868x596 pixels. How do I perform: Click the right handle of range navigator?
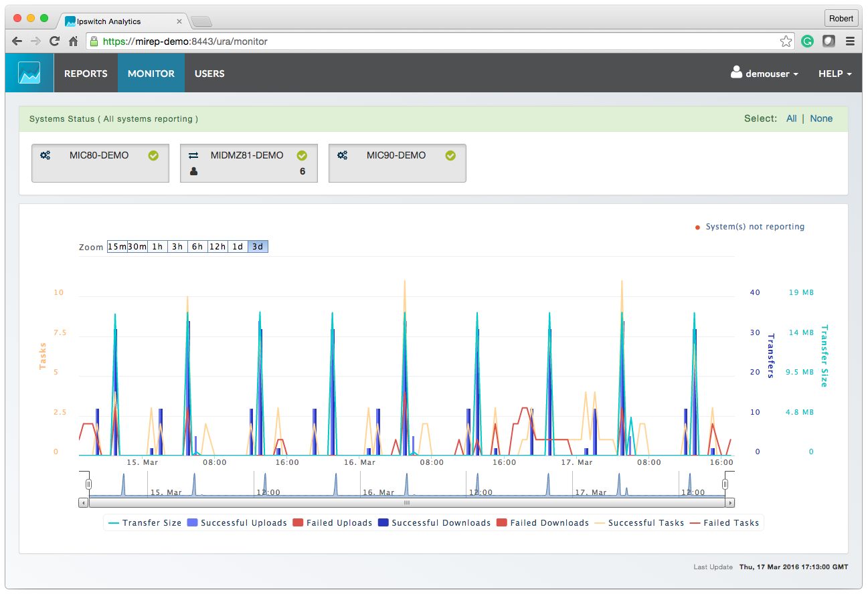[725, 484]
